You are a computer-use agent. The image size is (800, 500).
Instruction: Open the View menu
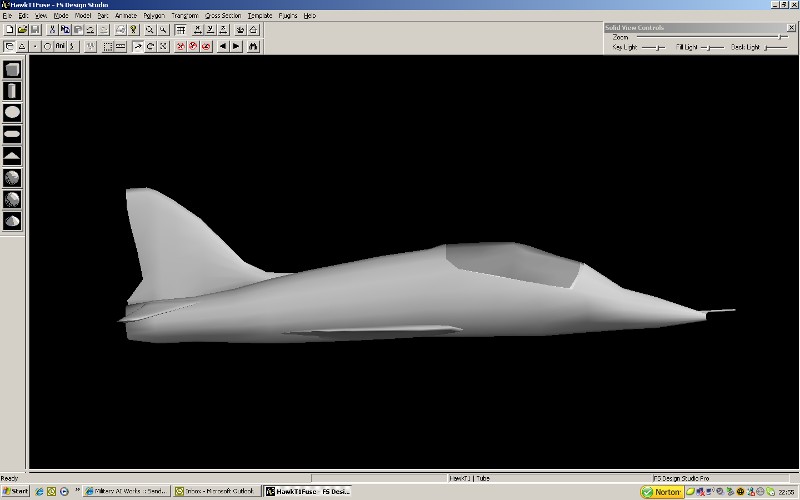(x=41, y=16)
